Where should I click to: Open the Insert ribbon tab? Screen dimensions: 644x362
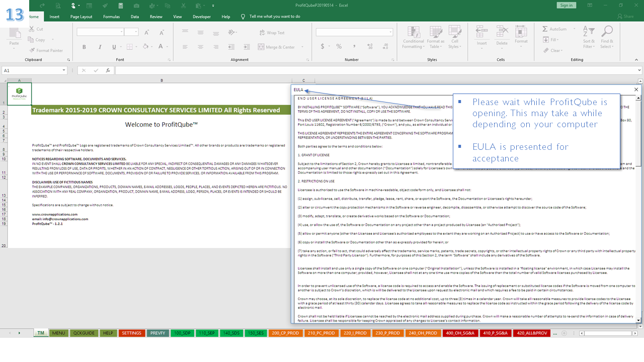coord(54,17)
